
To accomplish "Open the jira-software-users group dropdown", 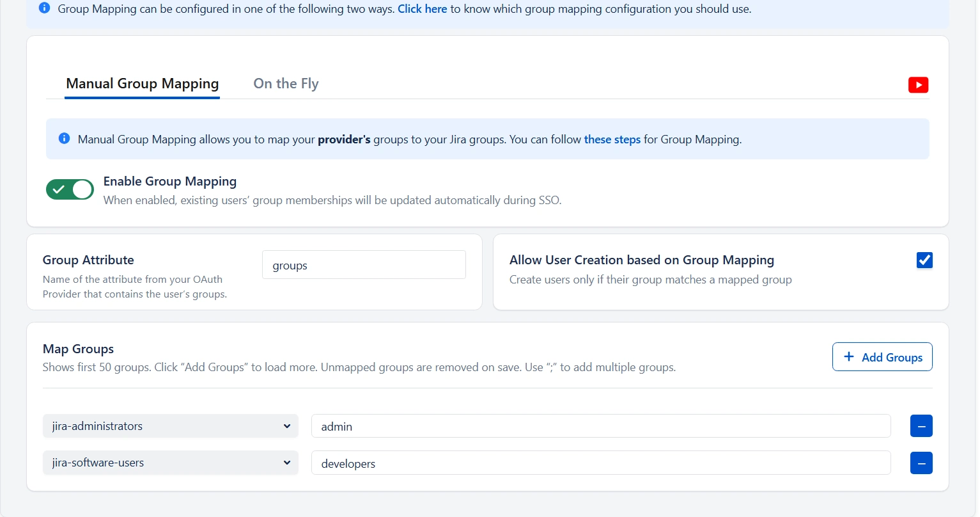I will 169,463.
